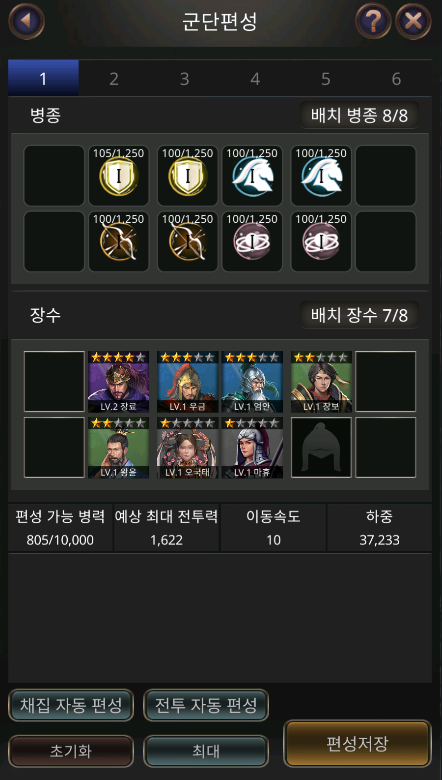
Task: Select first pink orb troop icon
Action: coord(252,241)
